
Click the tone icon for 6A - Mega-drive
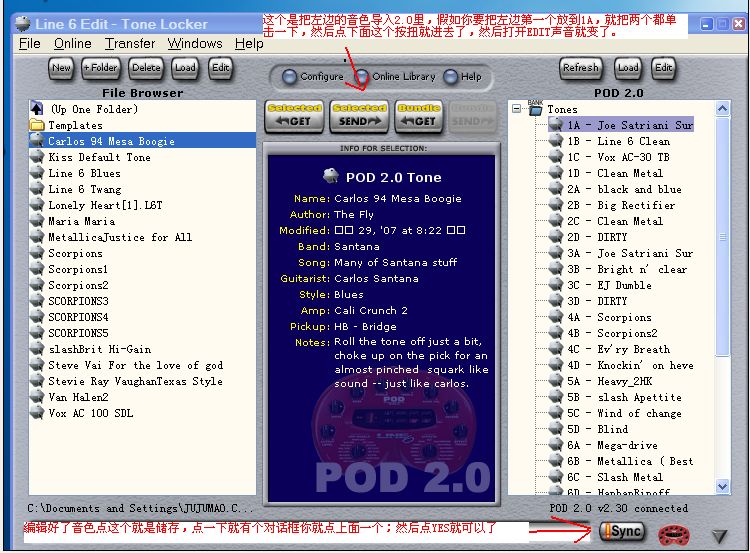[x=555, y=445]
